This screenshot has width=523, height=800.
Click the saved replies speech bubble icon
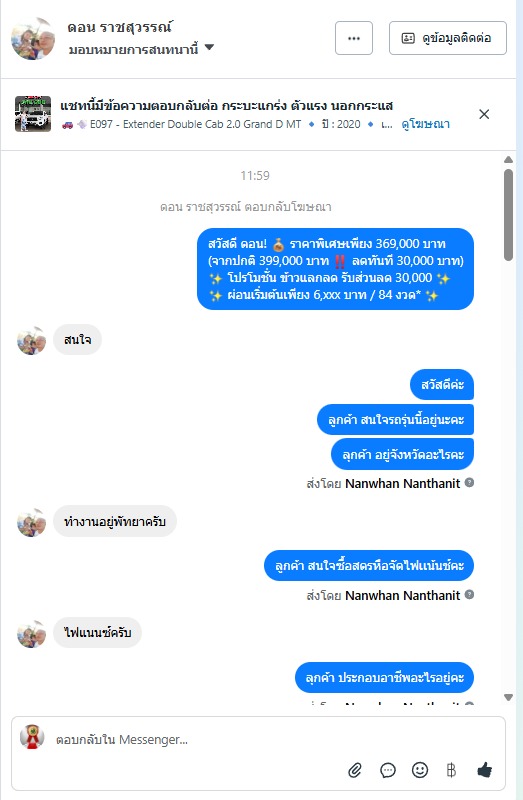[x=388, y=770]
